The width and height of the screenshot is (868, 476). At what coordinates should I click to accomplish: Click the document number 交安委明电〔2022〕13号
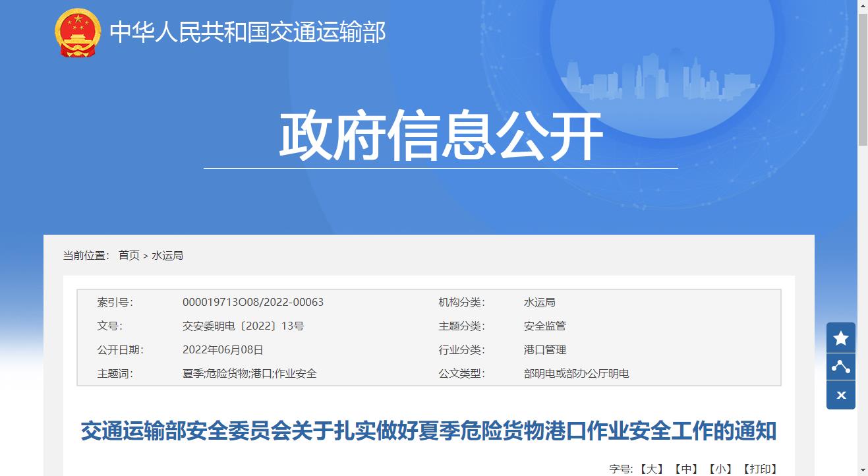click(x=243, y=326)
